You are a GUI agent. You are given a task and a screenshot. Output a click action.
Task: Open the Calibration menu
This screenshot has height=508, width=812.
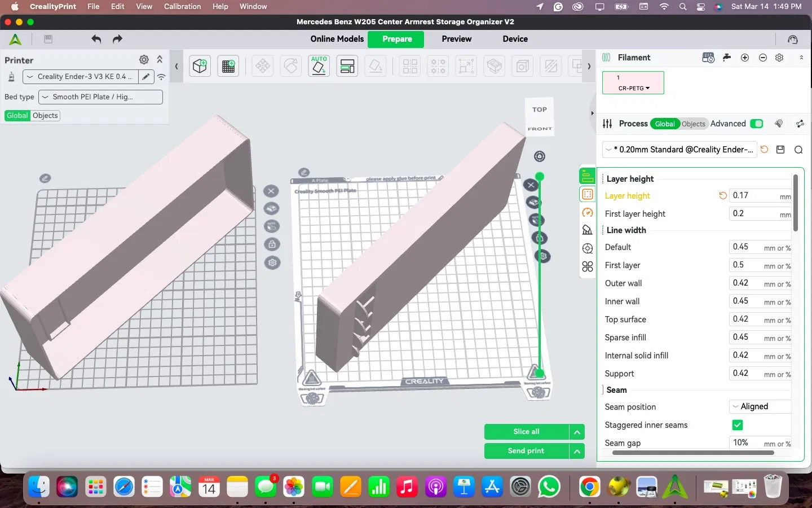(183, 7)
